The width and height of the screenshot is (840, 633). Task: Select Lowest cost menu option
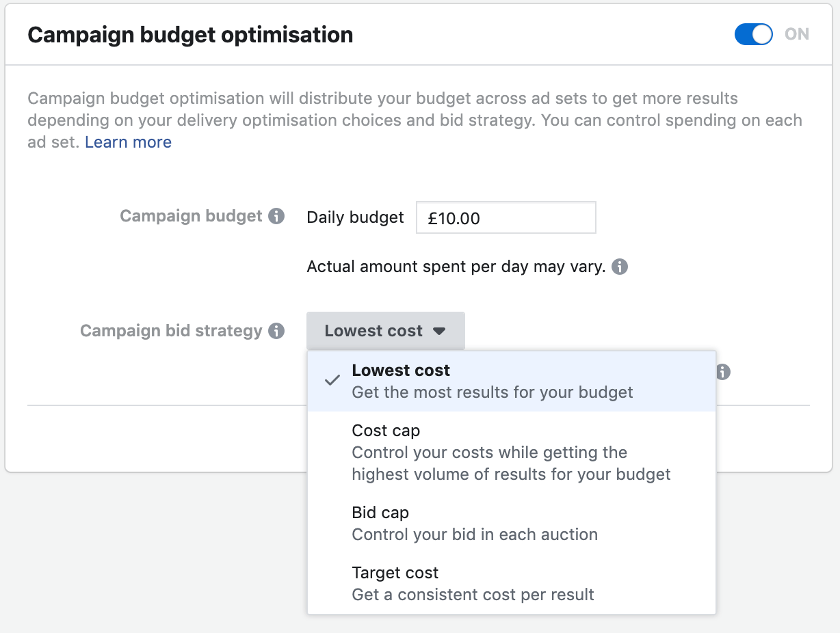click(x=512, y=381)
